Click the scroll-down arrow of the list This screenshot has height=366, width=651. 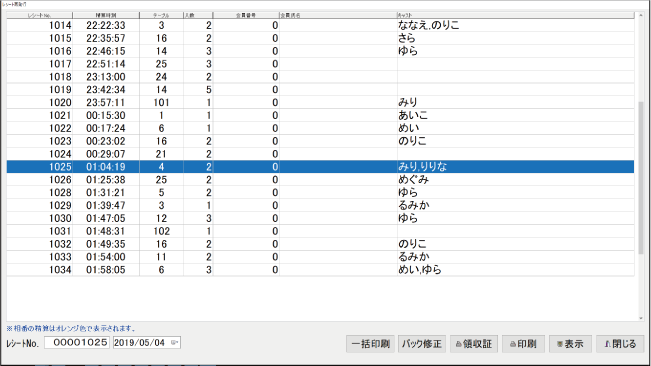641,318
